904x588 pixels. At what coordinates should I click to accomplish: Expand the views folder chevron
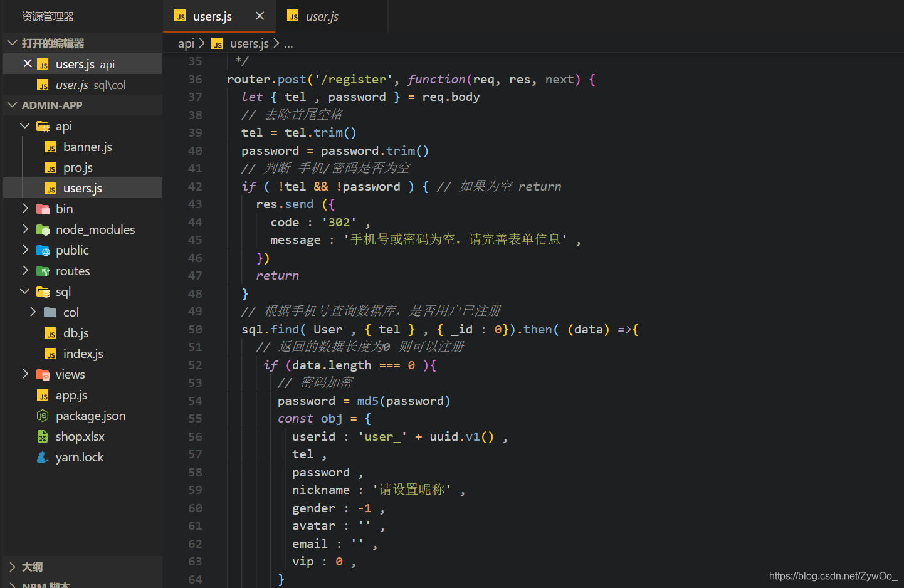[25, 374]
